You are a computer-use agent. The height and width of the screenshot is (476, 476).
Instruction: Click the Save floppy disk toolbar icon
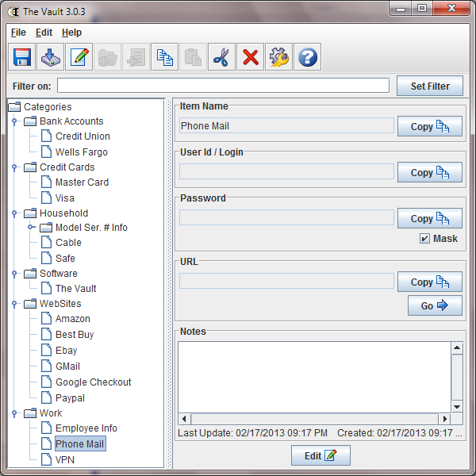point(21,57)
